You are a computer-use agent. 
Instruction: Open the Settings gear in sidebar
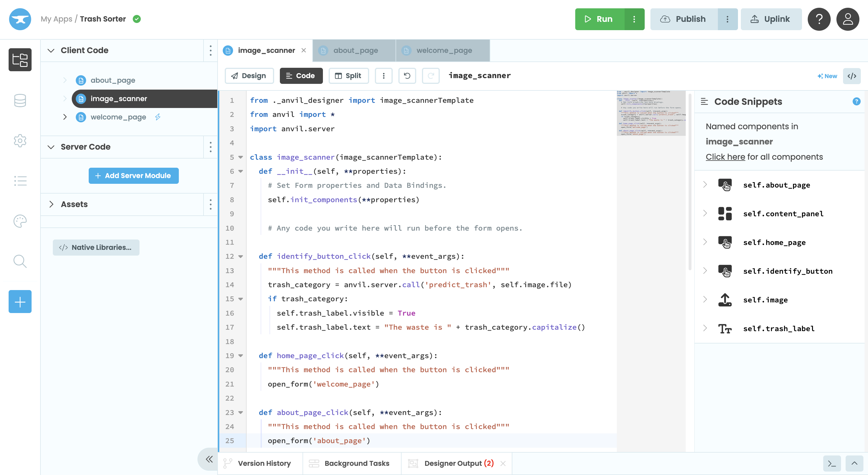tap(20, 141)
